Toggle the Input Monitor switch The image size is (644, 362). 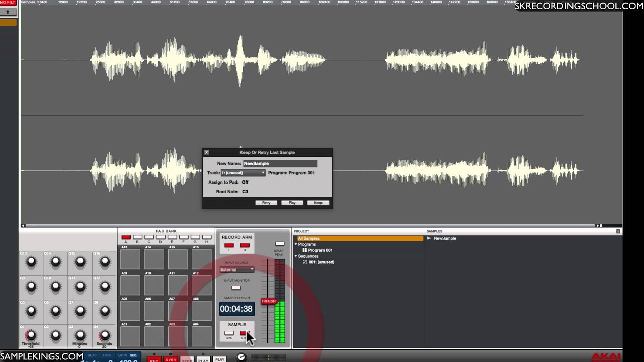tap(236, 288)
